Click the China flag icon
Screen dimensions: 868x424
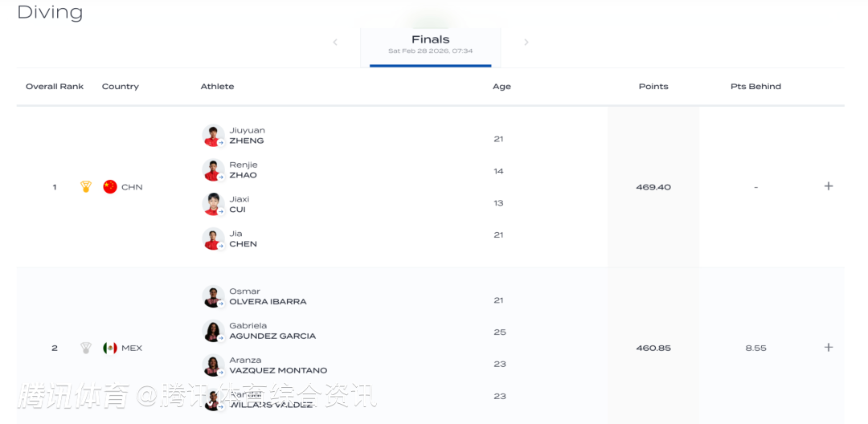(110, 187)
